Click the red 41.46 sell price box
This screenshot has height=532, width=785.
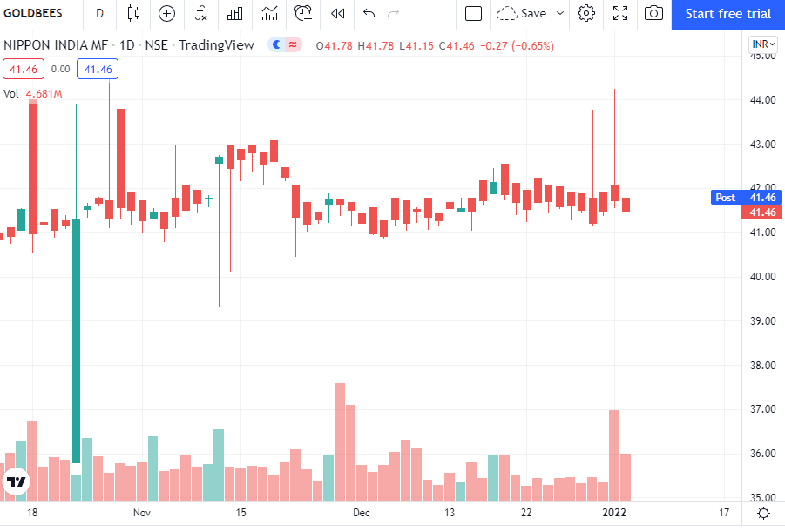click(x=24, y=69)
